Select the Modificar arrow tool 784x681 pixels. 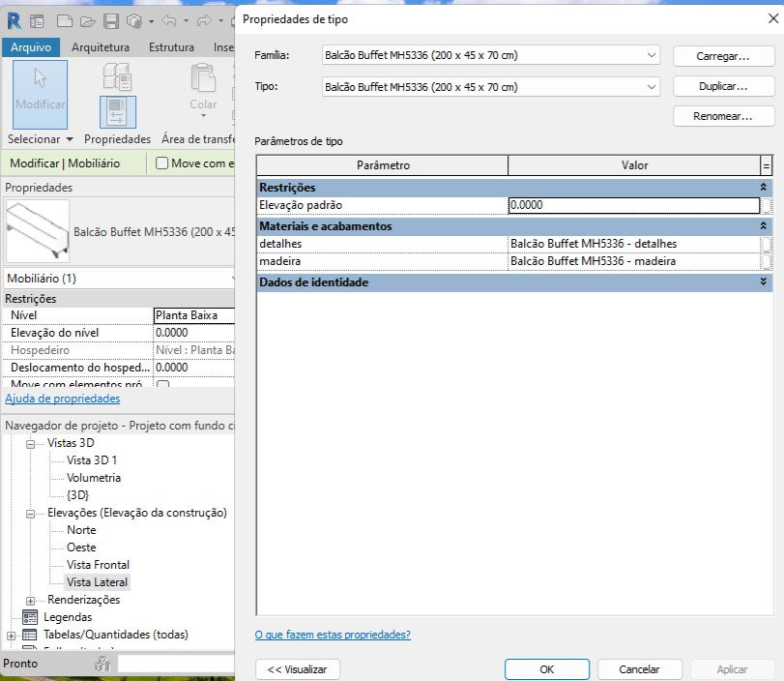point(40,95)
